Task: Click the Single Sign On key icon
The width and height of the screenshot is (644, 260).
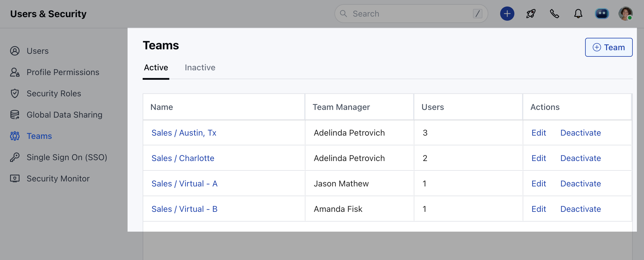Action: [15, 157]
